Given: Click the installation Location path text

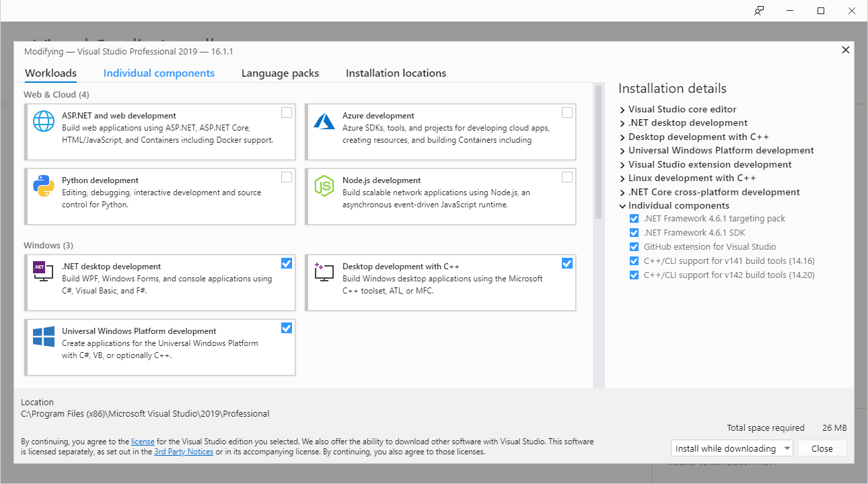Looking at the screenshot, I should click(x=145, y=414).
